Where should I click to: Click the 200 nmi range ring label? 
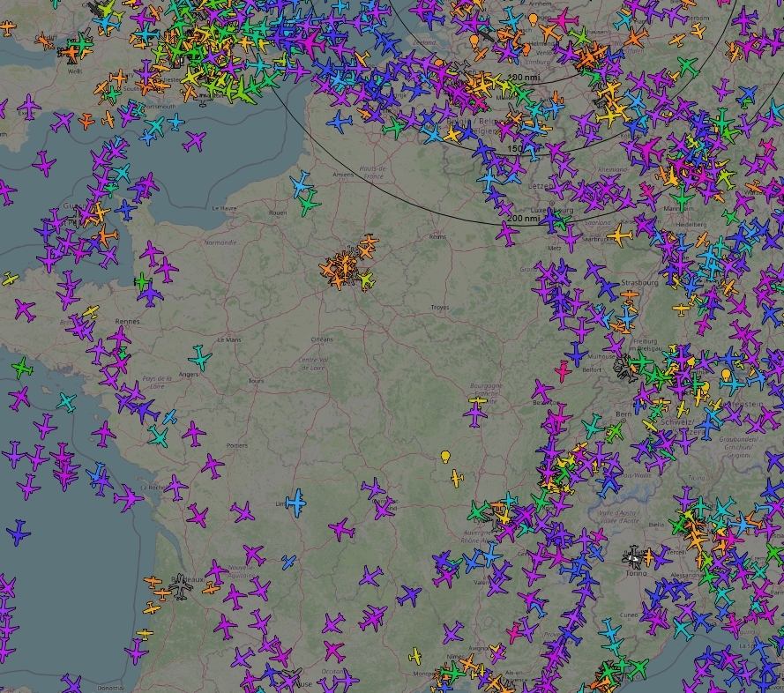523,219
